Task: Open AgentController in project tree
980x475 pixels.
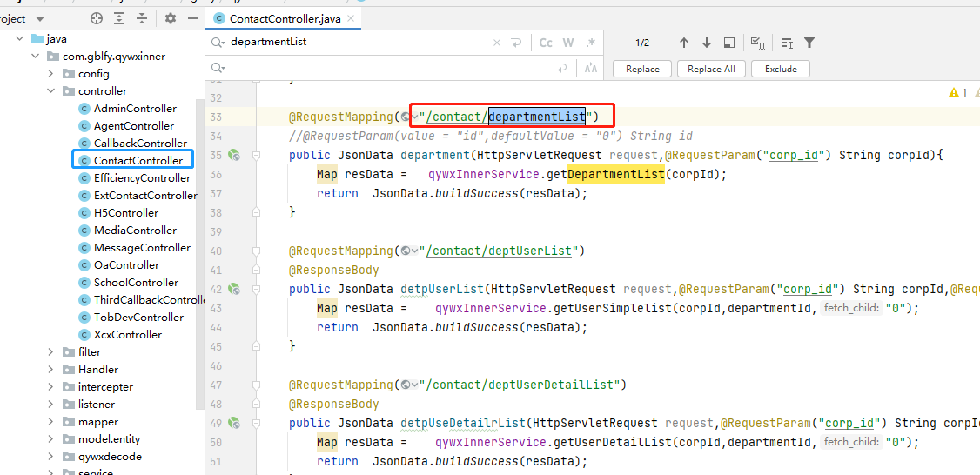Action: point(134,125)
